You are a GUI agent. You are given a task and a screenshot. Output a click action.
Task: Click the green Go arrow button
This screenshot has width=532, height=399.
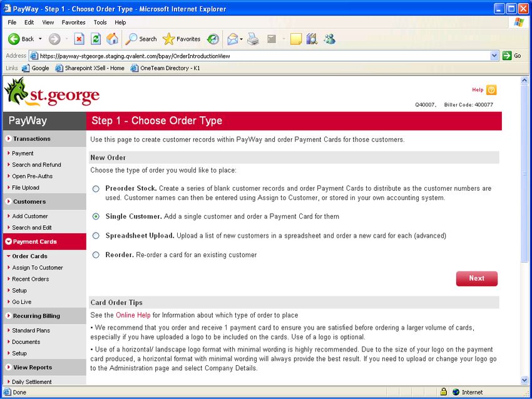point(507,56)
